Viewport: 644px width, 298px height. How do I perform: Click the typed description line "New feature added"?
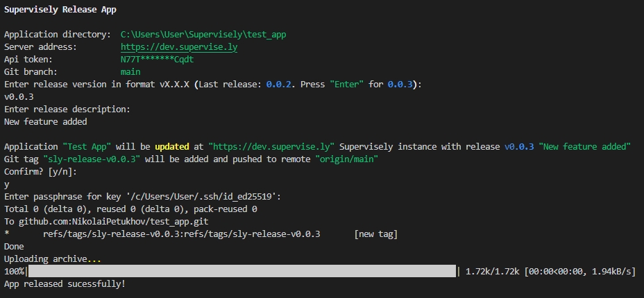(46, 122)
